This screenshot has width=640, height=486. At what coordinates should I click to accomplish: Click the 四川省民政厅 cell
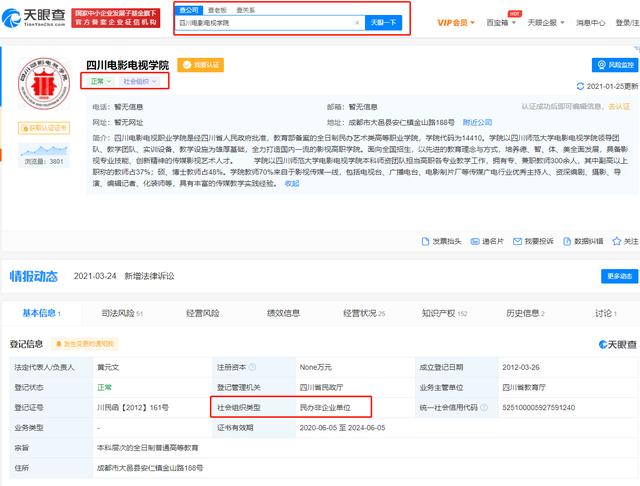pos(321,387)
